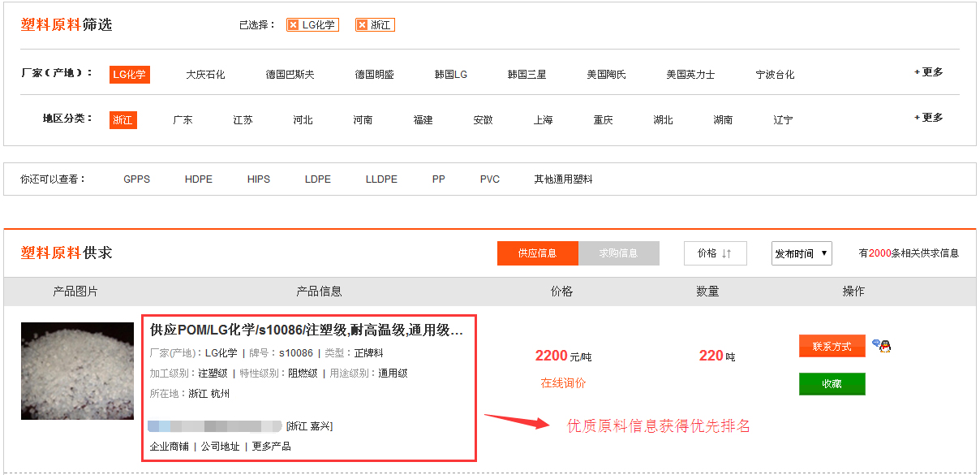This screenshot has width=980, height=475.
Task: Filter by region 安徽
Action: [x=483, y=120]
